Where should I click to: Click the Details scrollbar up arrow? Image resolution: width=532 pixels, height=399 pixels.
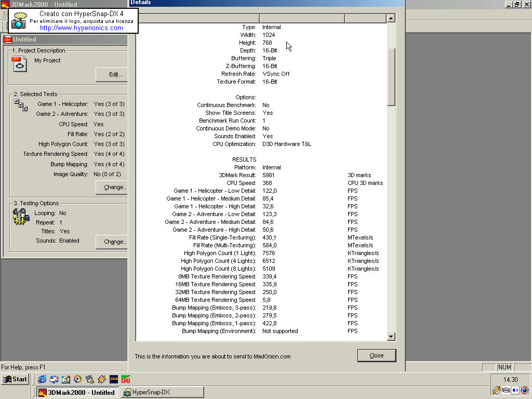[x=391, y=18]
